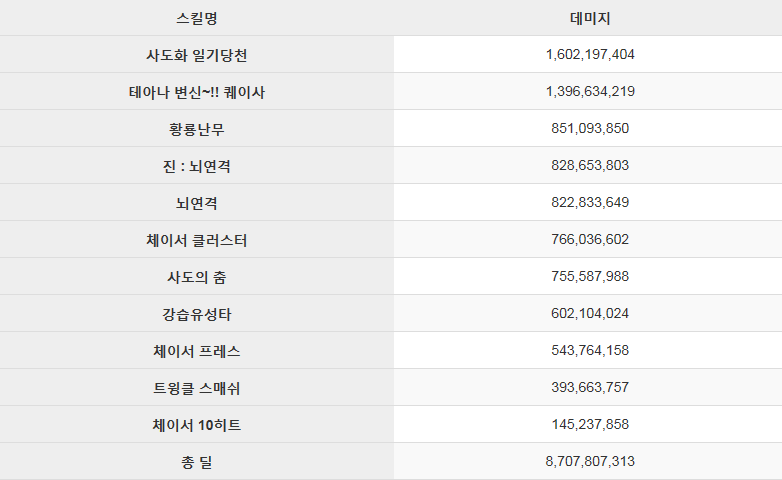Click the 데미지 column header

coord(590,18)
